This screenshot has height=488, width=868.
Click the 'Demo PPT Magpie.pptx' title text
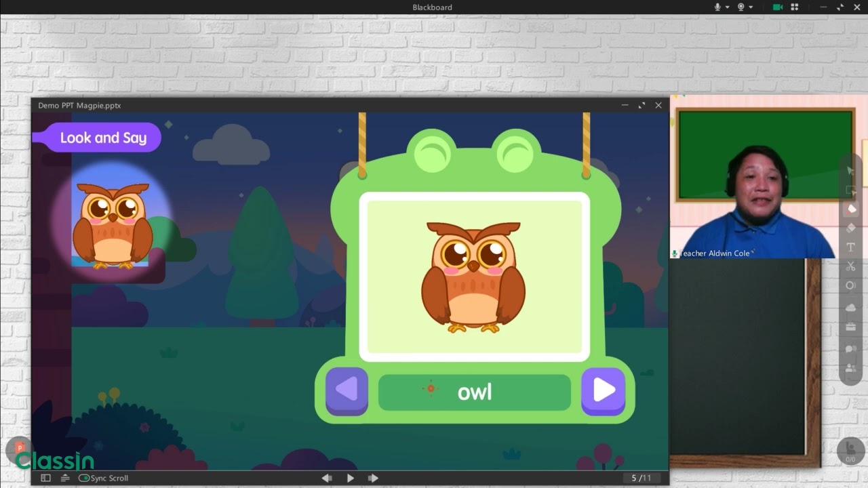(x=79, y=106)
